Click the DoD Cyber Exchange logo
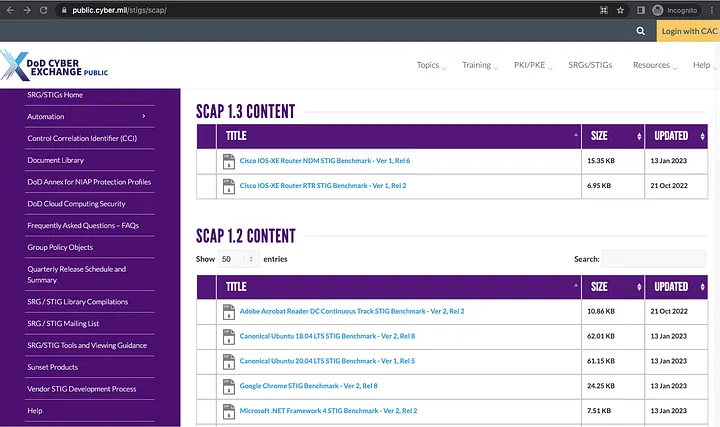Viewport: 720px width, 427px height. coord(54,66)
